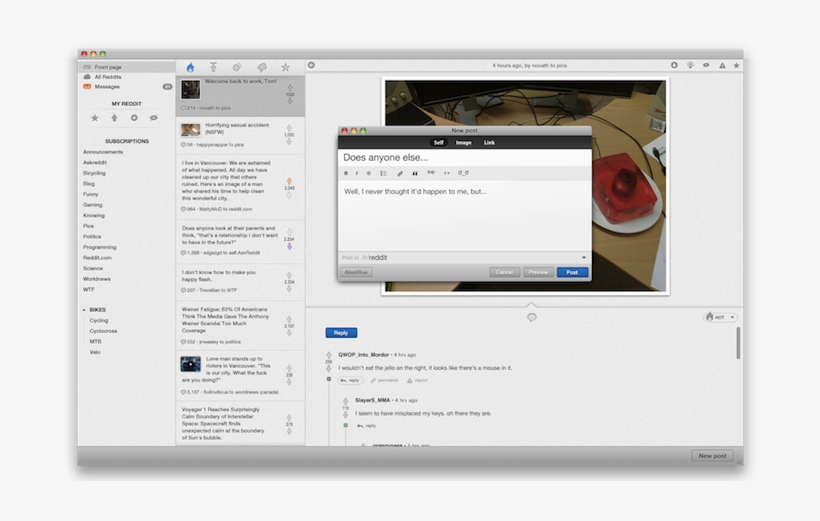This screenshot has height=521, width=820.
Task: Select the Controversial bomb filter icon
Action: 237,67
